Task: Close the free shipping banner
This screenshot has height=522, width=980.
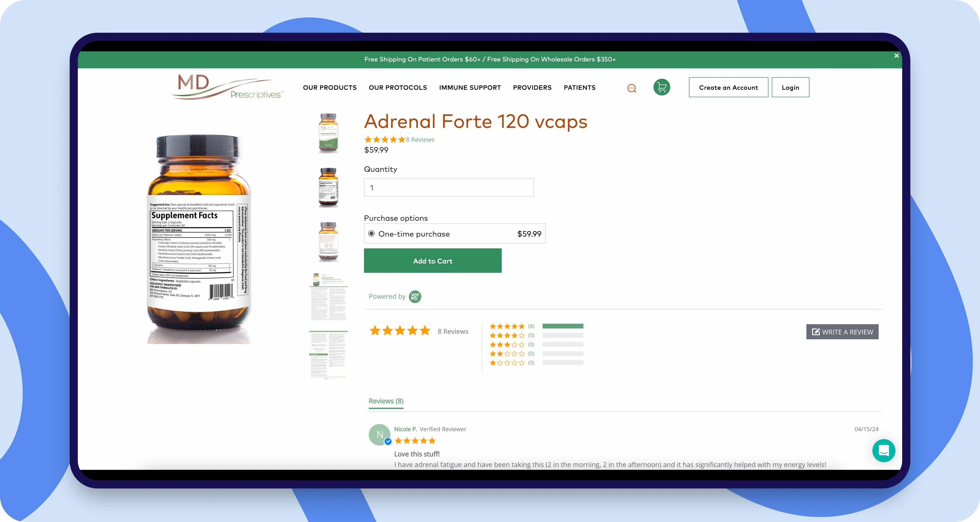Action: [896, 55]
